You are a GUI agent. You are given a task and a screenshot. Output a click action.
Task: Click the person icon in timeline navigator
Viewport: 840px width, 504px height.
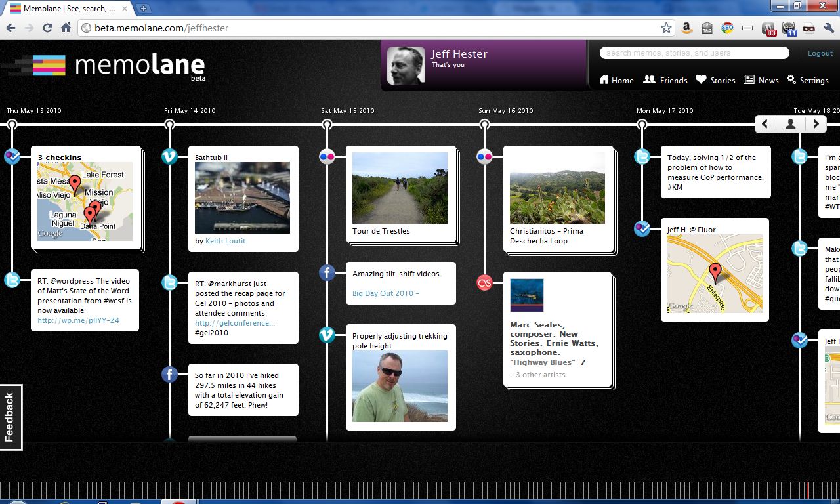[790, 123]
